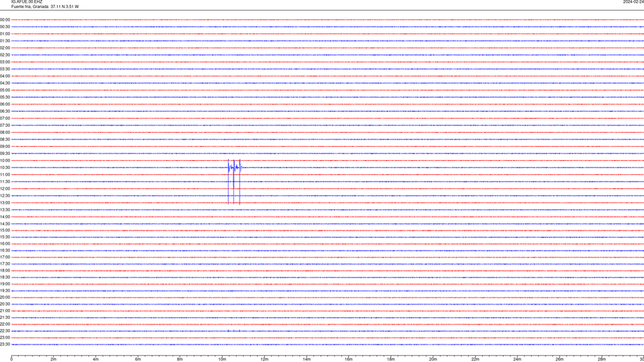Click the 22m tick label on time axis
Screen dimensions: 644x362
475,359
